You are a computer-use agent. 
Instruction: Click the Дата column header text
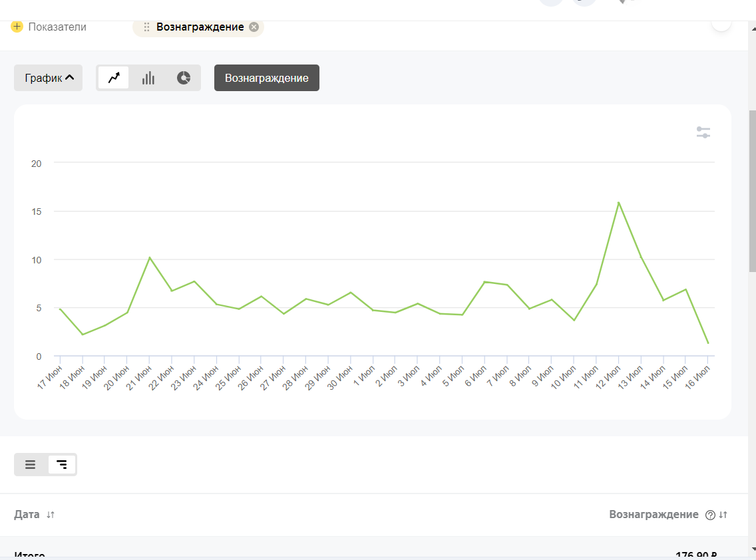pyautogui.click(x=27, y=515)
